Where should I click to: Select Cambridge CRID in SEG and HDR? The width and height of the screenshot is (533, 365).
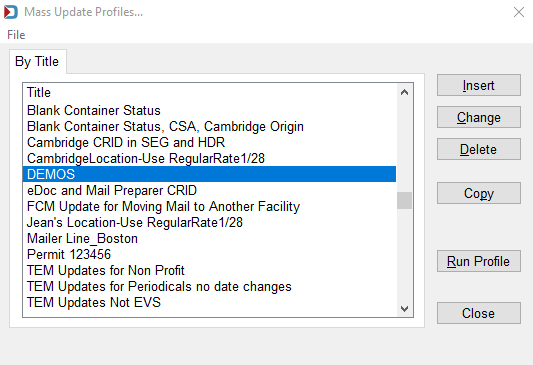click(x=209, y=142)
